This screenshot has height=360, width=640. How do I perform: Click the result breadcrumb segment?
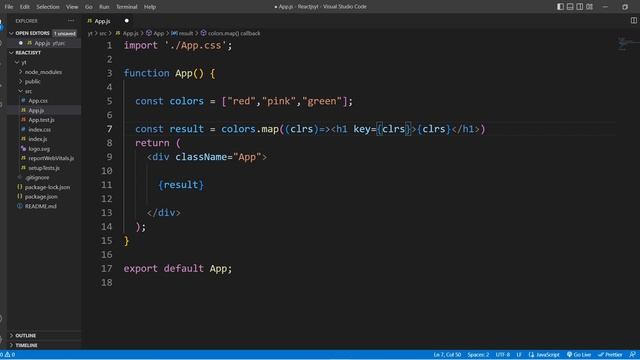pyautogui.click(x=182, y=33)
